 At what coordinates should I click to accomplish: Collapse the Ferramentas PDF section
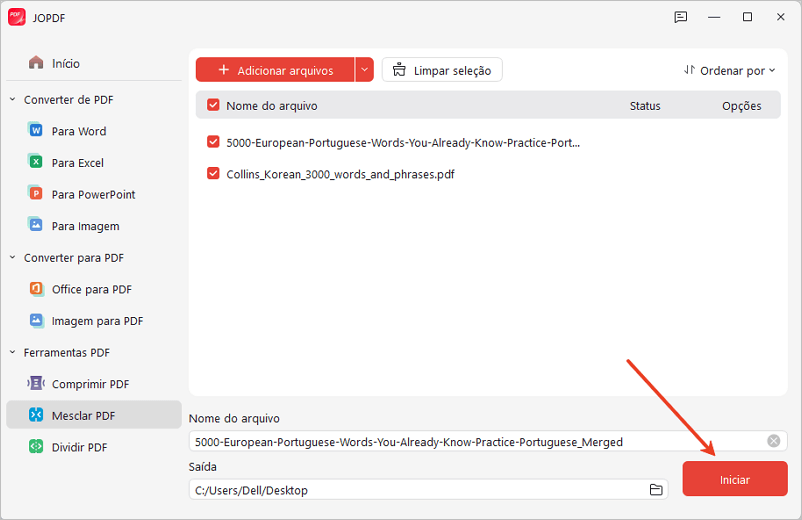(x=13, y=352)
